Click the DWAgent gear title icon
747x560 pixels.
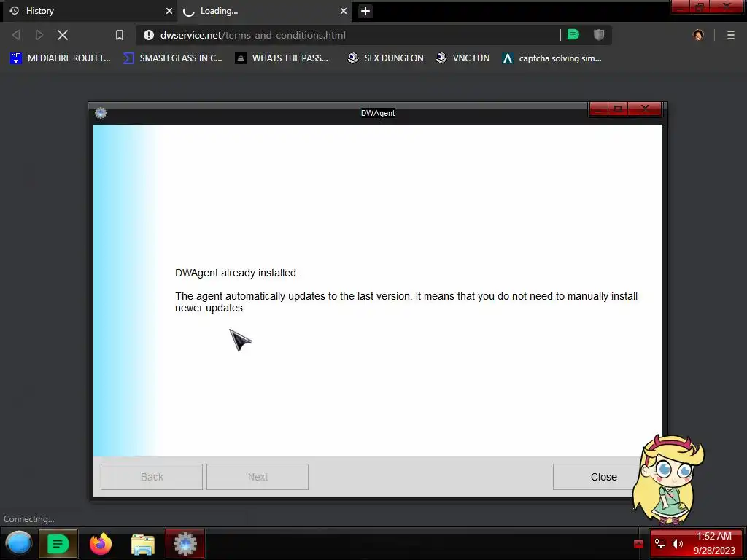tap(101, 113)
